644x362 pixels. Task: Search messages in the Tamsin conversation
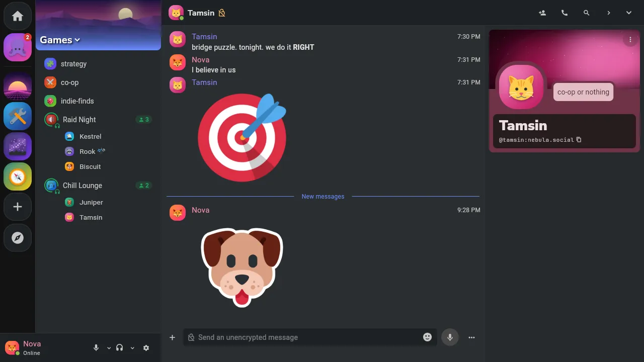[x=587, y=13]
